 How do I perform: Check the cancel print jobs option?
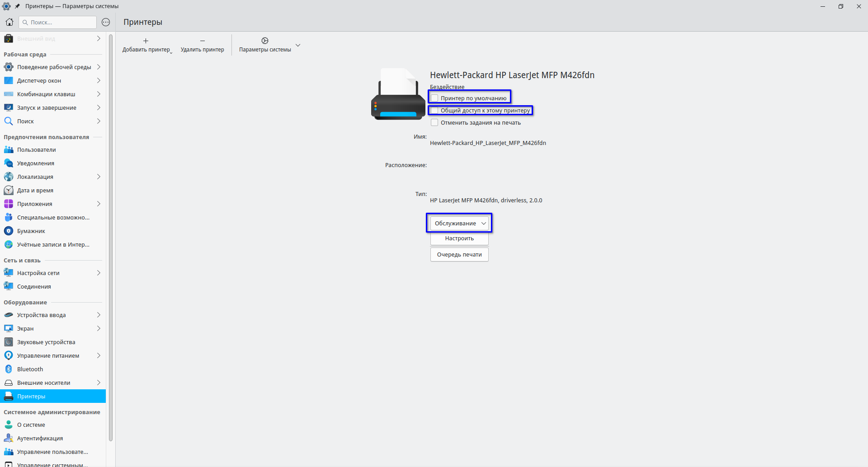click(x=434, y=122)
